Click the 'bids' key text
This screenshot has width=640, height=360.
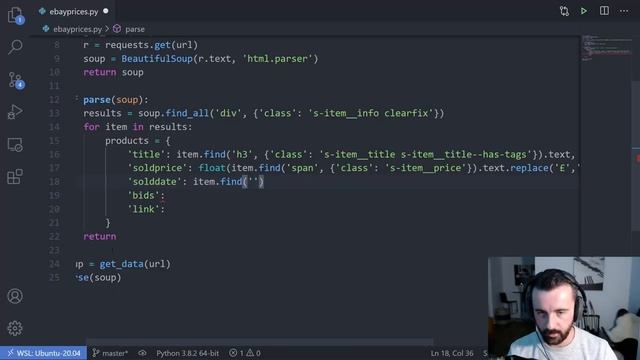(x=143, y=196)
